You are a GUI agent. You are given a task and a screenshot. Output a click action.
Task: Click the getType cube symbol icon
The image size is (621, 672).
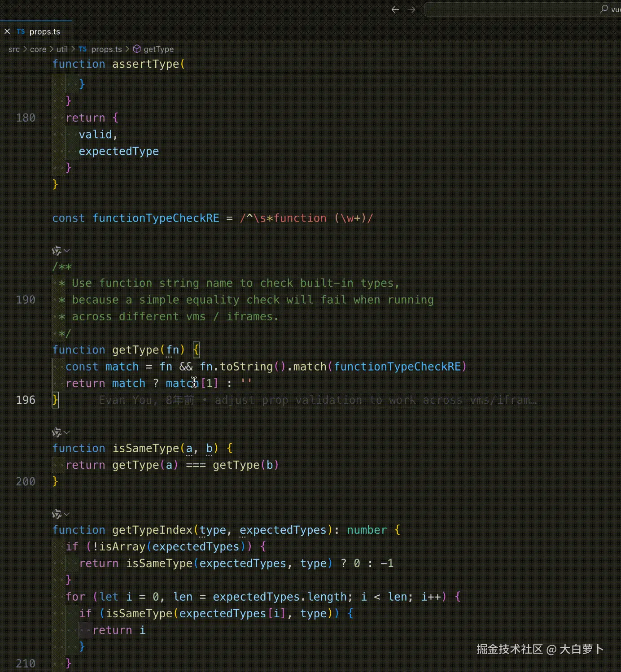point(137,49)
